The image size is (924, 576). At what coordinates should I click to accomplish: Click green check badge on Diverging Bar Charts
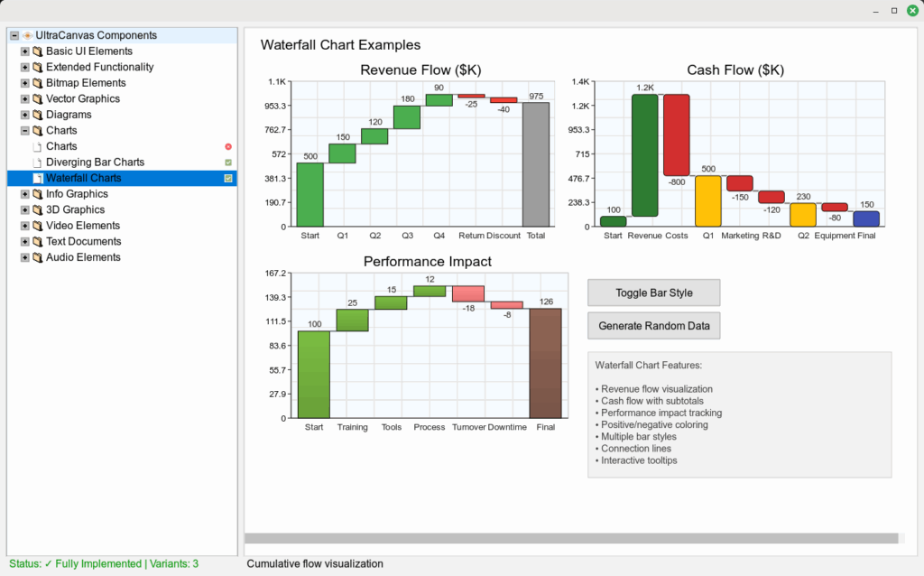tap(228, 163)
